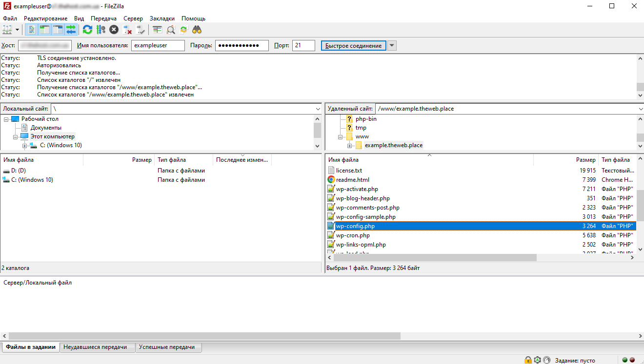Image resolution: width=644 pixels, height=364 pixels.
Task: Reconnect to the last server
Action: point(141,30)
